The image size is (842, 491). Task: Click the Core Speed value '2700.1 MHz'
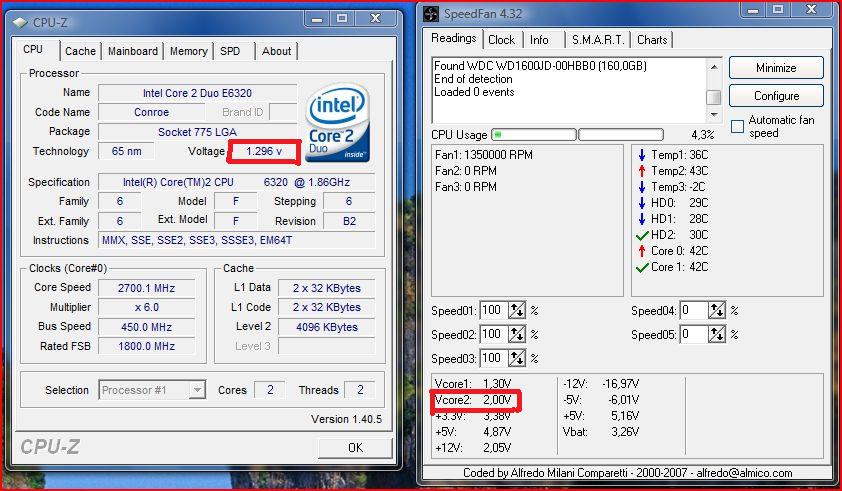tap(147, 288)
